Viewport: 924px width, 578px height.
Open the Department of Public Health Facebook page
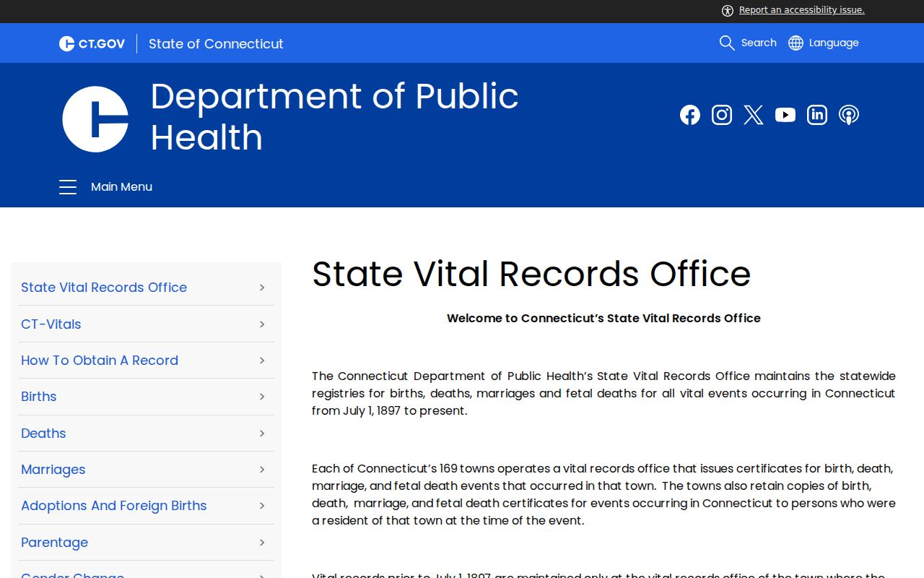pos(690,115)
